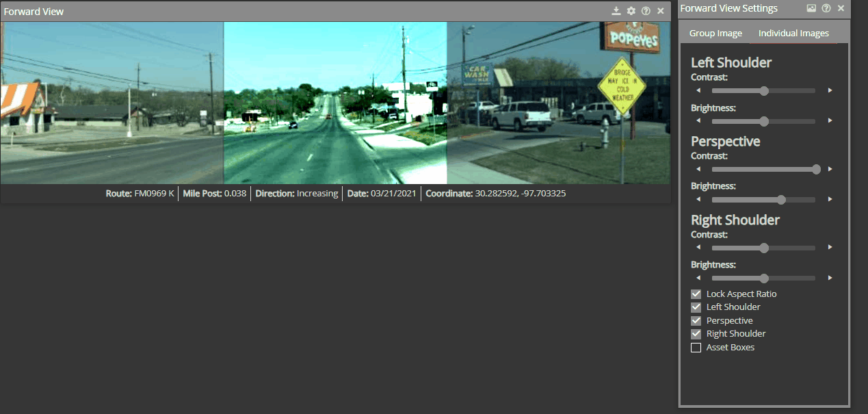The width and height of the screenshot is (868, 414).
Task: Uncheck Lock Aspect Ratio checkbox
Action: (x=696, y=294)
